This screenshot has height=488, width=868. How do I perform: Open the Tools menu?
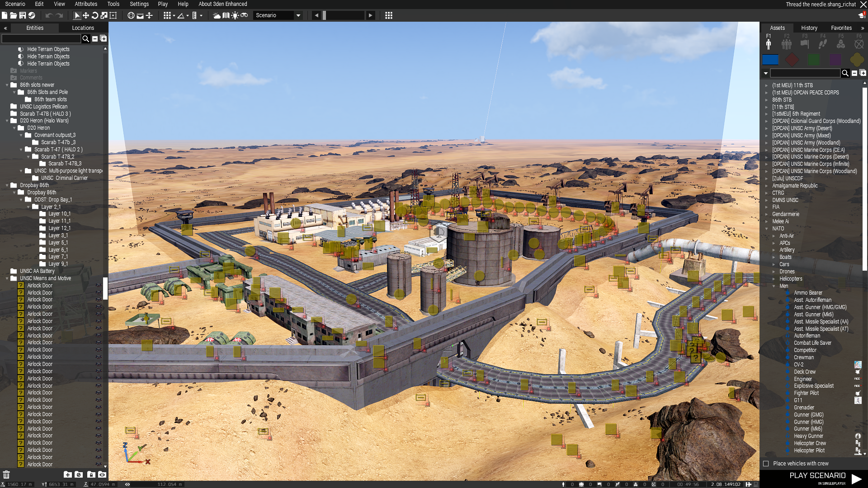(113, 4)
